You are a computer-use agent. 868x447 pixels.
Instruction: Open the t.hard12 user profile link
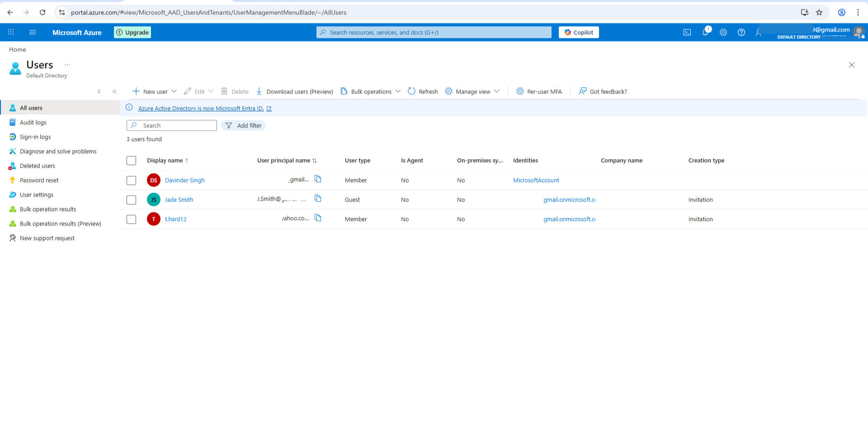tap(175, 219)
